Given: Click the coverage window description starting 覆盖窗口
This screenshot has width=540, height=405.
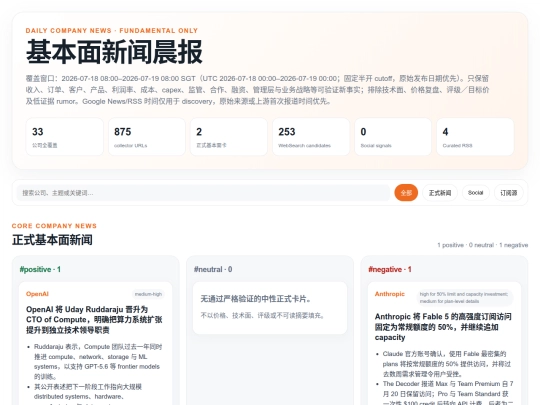Looking at the screenshot, I should pos(257,90).
